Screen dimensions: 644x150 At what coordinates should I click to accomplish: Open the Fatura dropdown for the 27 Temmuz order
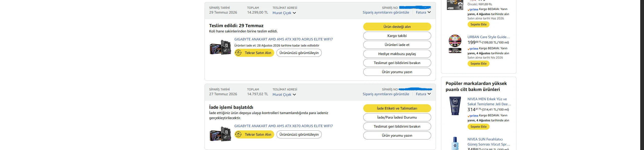coord(423,94)
